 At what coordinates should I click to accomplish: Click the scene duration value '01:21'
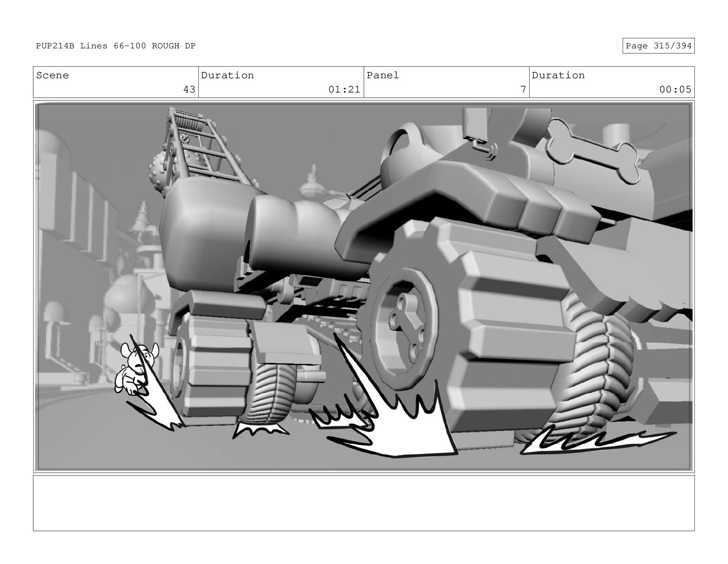(344, 89)
